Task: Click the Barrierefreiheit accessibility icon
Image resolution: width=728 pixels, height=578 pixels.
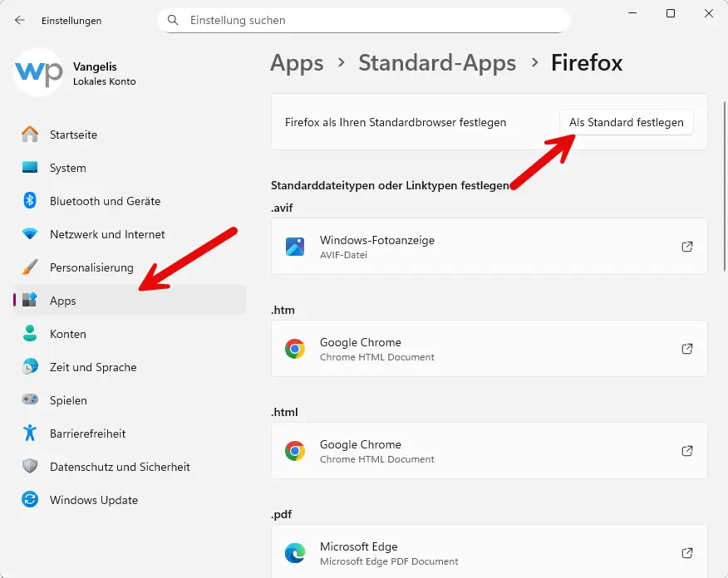Action: click(x=30, y=433)
